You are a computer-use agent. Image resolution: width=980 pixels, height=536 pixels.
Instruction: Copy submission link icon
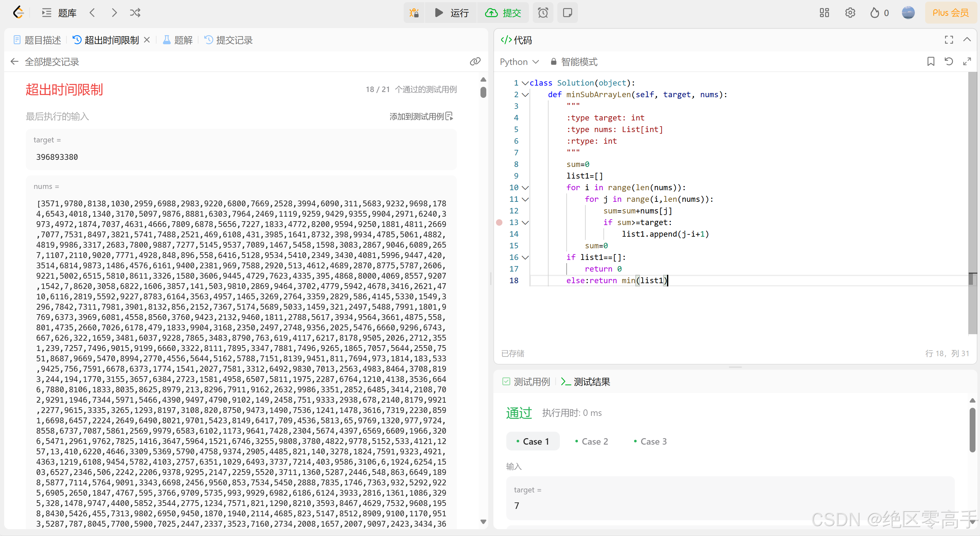click(x=475, y=62)
